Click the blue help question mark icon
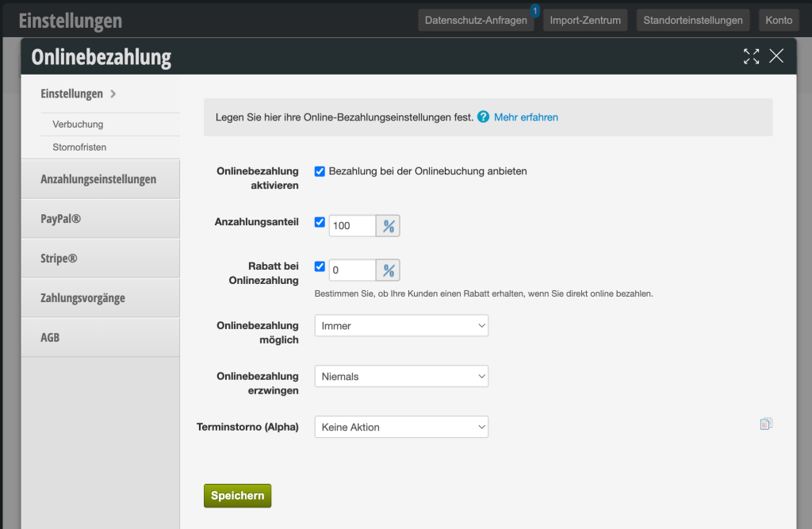The image size is (812, 529). [x=483, y=117]
